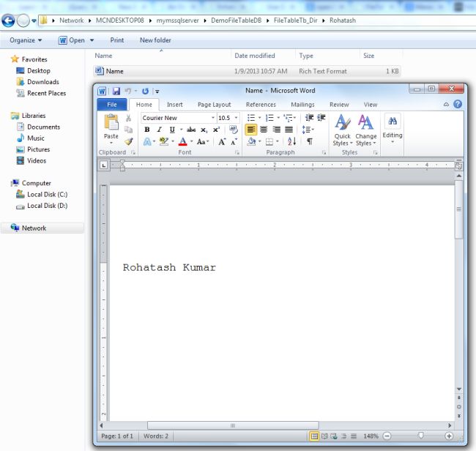Click the Clear Formatting icon

[234, 130]
